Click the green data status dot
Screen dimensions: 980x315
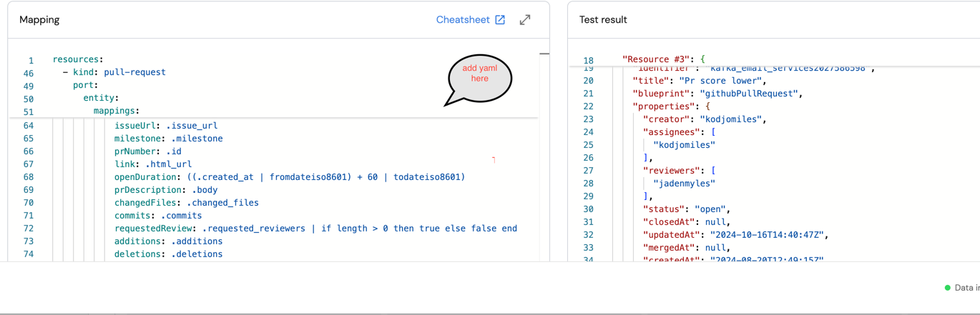click(948, 288)
